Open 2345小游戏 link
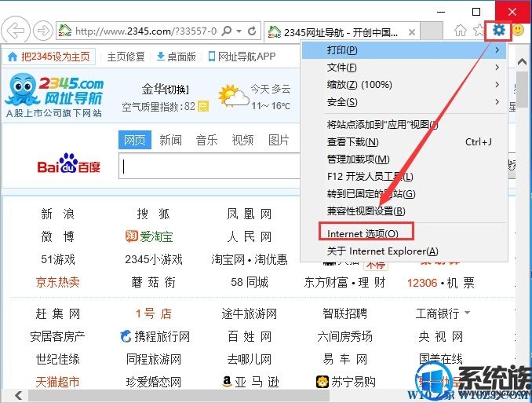The height and width of the screenshot is (403, 532). click(153, 259)
